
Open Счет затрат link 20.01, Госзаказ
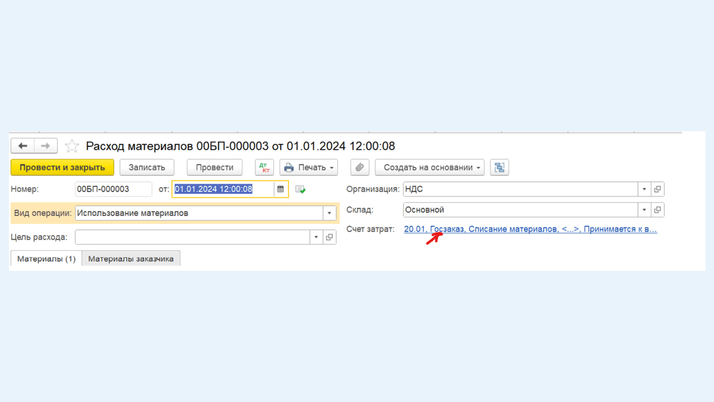(x=530, y=229)
